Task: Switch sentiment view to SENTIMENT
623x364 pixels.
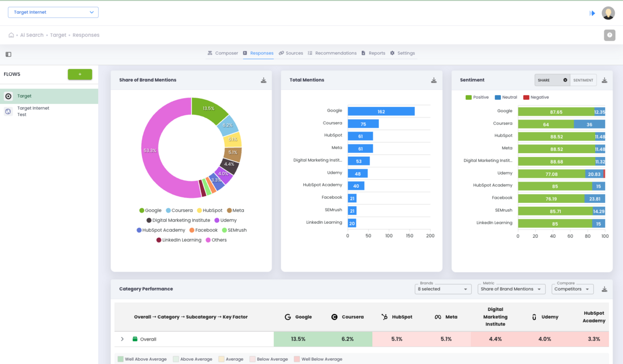Action: click(583, 80)
